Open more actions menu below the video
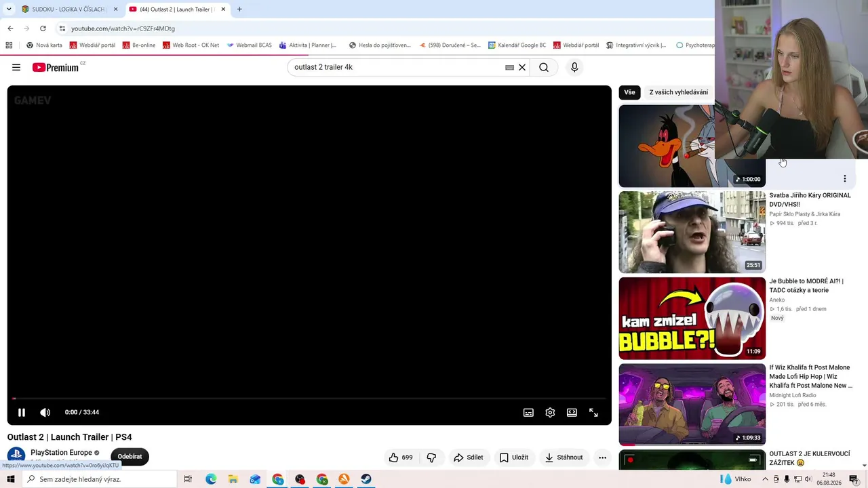This screenshot has height=488, width=868. click(x=602, y=457)
